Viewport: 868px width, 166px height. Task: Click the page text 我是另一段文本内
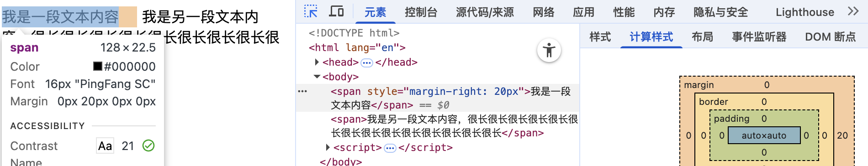click(200, 17)
